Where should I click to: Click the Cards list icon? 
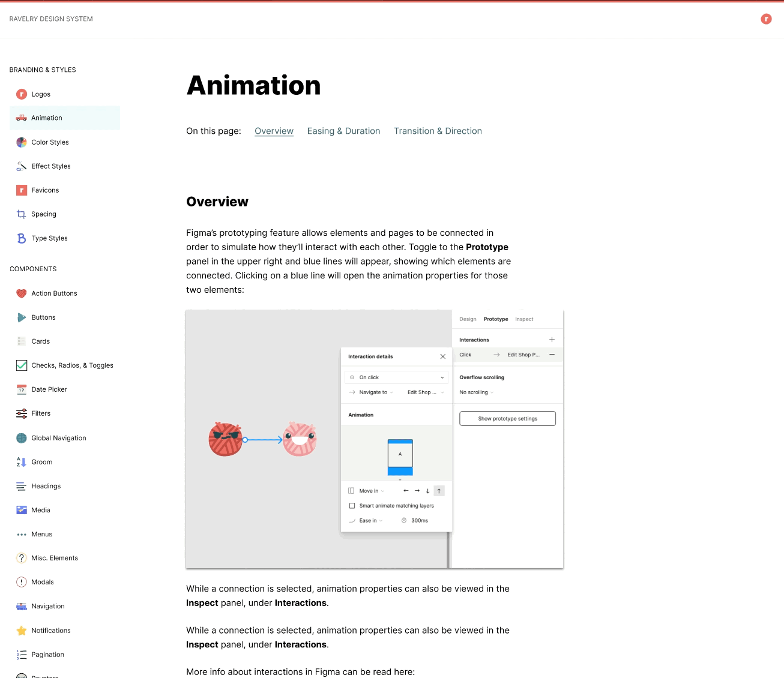pyautogui.click(x=22, y=341)
